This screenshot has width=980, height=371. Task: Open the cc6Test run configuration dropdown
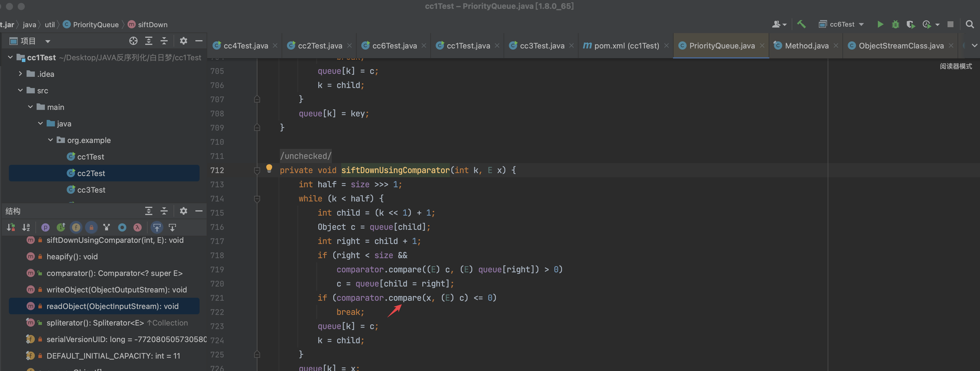click(x=841, y=24)
